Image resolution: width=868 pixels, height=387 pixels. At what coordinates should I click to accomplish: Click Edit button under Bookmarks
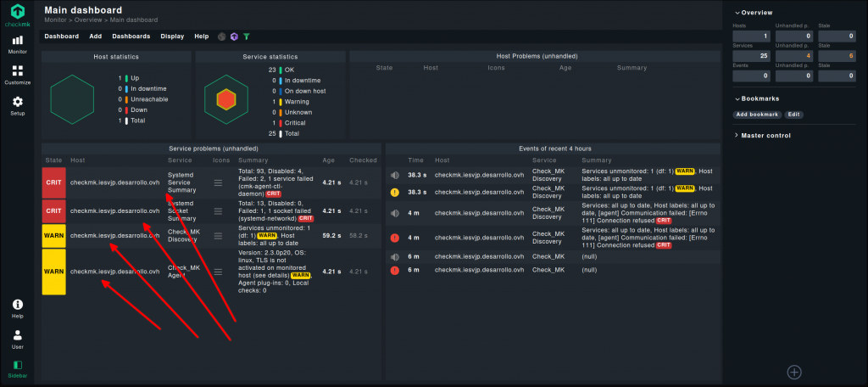tap(793, 115)
